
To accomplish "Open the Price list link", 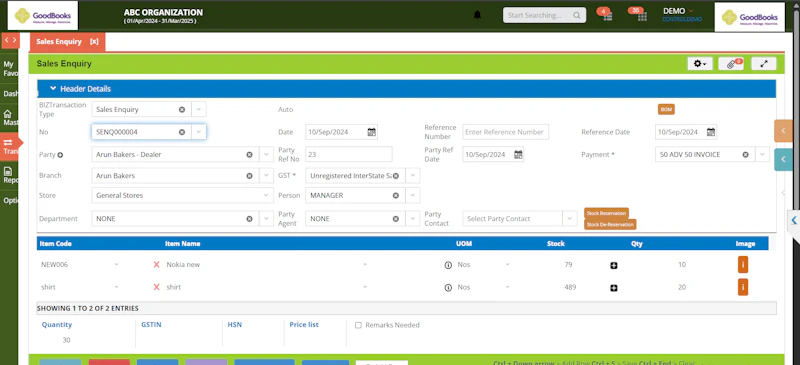I will (304, 325).
